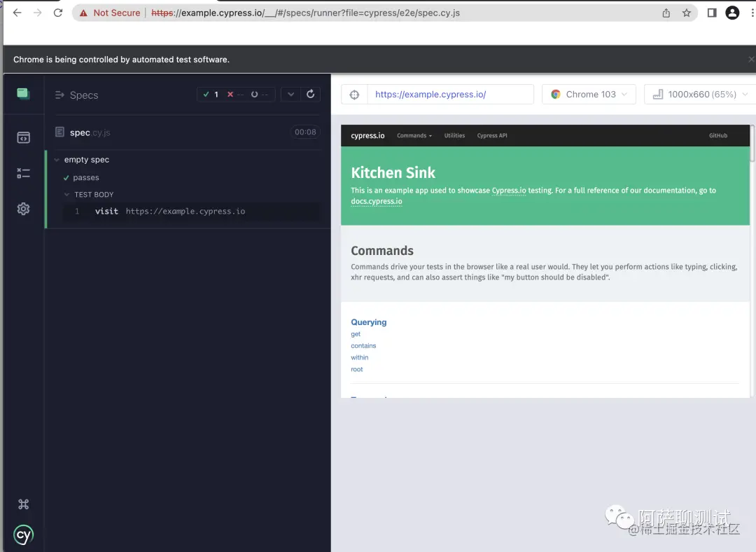This screenshot has height=552, width=756.
Task: Toggle the selector playground crosshair icon
Action: click(354, 95)
